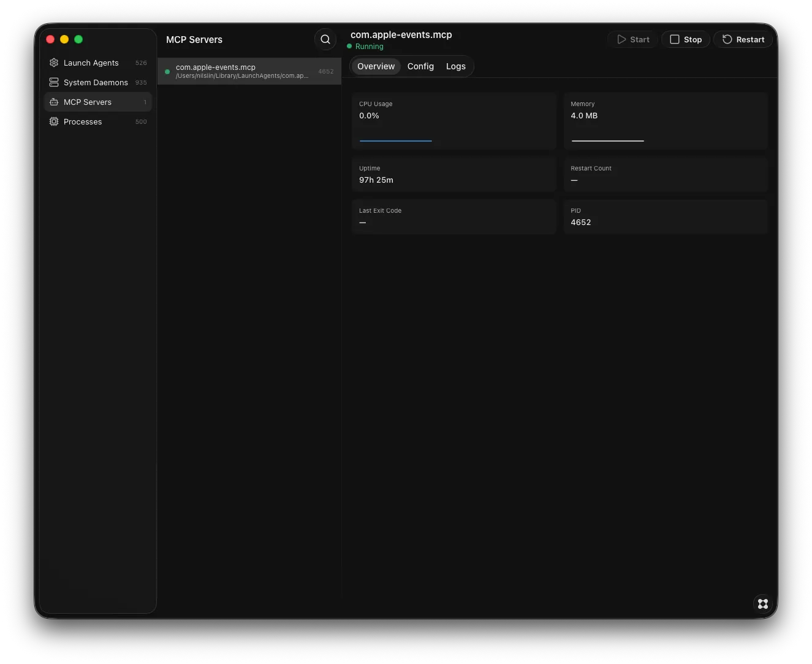Select System Daemons in the sidebar
Screen dimensions: 812x664
pyautogui.click(x=98, y=82)
